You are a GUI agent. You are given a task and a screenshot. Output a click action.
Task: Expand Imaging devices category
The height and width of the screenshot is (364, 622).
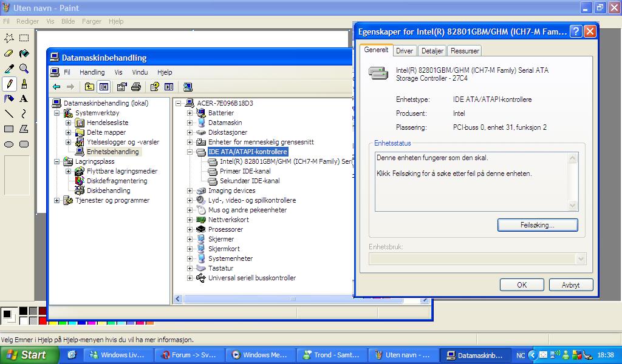[x=190, y=190]
